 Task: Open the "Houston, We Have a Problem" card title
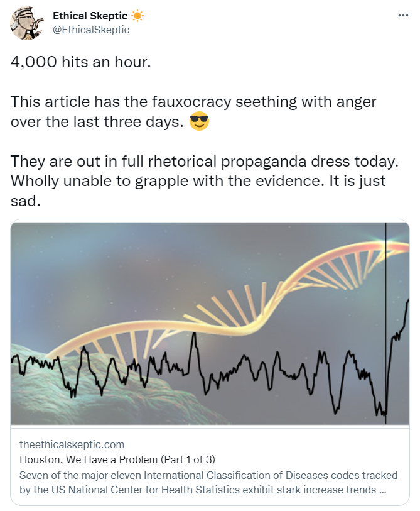coord(117,459)
